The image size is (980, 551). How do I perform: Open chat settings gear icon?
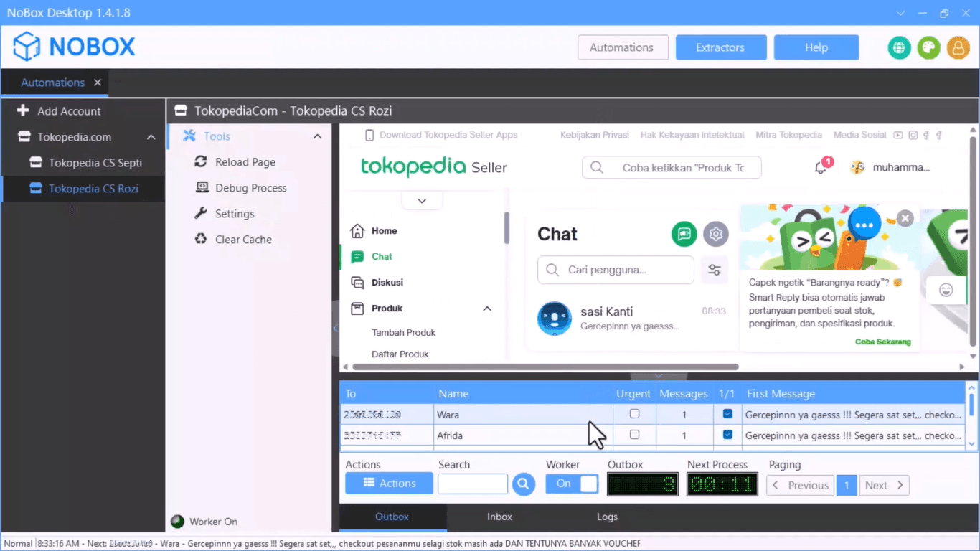click(x=715, y=234)
